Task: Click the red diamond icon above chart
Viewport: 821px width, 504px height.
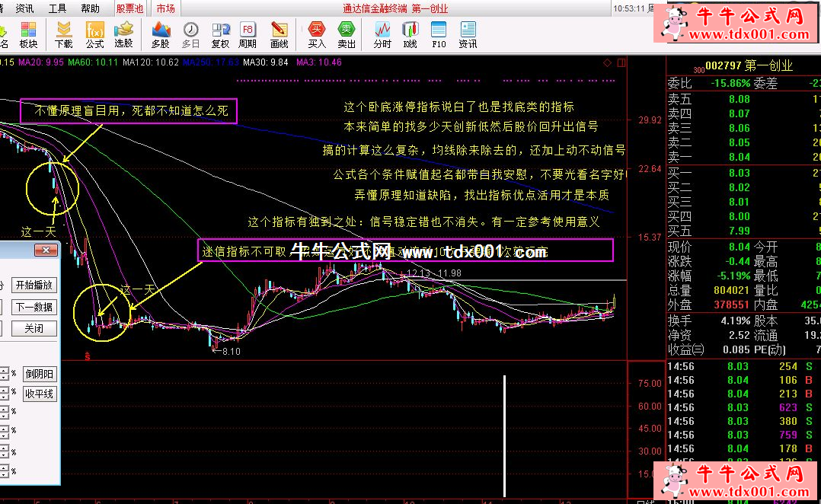Action: (608, 62)
